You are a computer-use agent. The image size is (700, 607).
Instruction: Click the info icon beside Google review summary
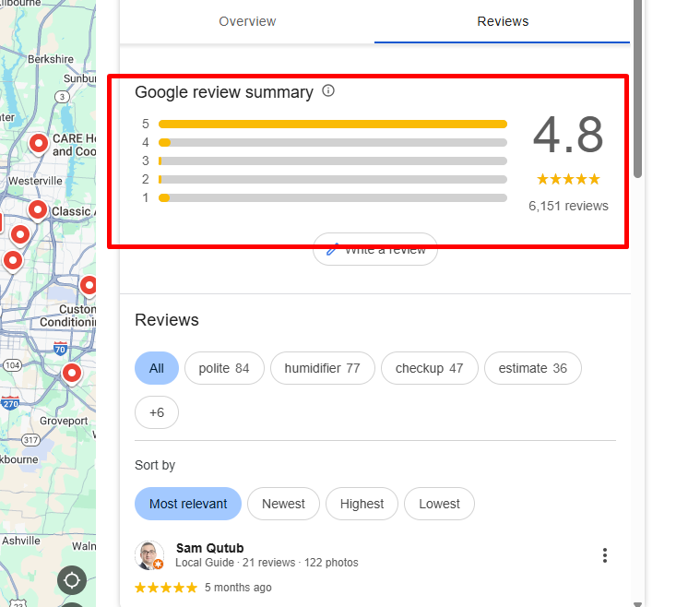click(328, 91)
